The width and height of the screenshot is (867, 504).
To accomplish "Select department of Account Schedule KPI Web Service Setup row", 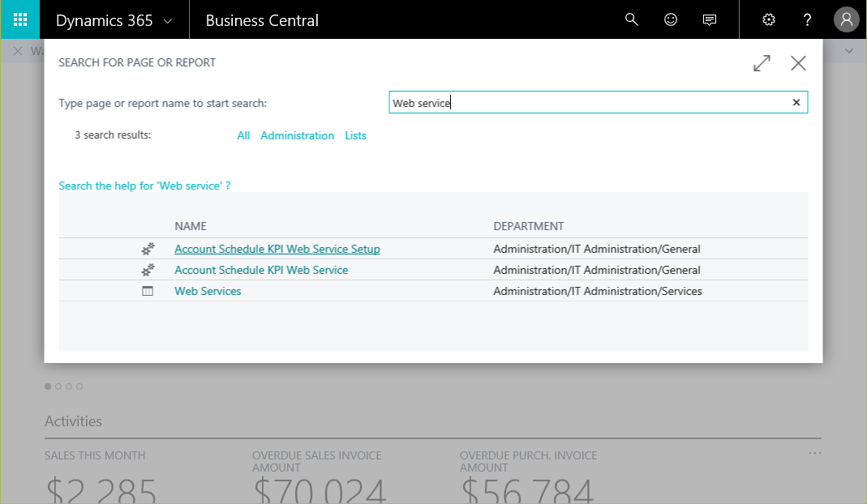I will [597, 249].
